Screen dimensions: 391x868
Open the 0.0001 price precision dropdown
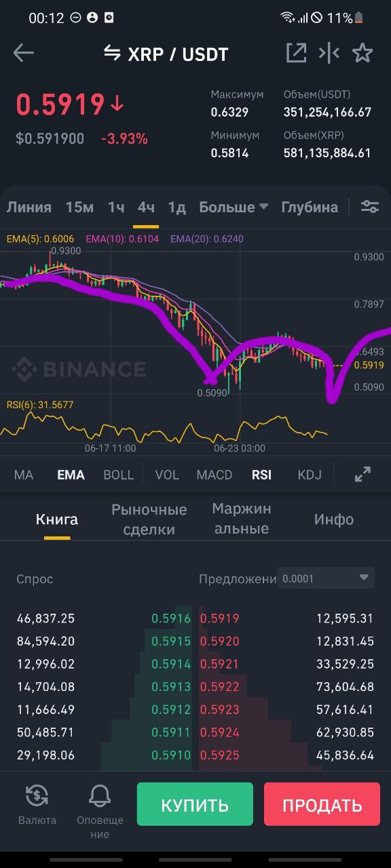[326, 578]
